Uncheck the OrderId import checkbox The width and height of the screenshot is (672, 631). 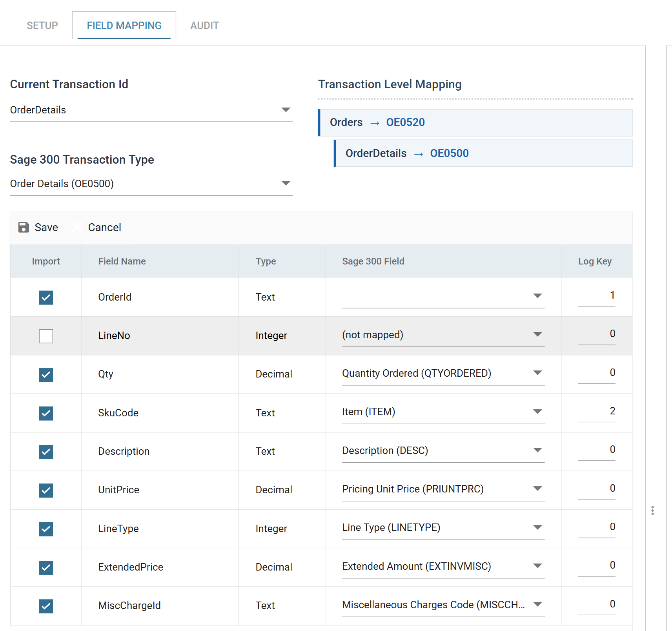[x=46, y=297]
